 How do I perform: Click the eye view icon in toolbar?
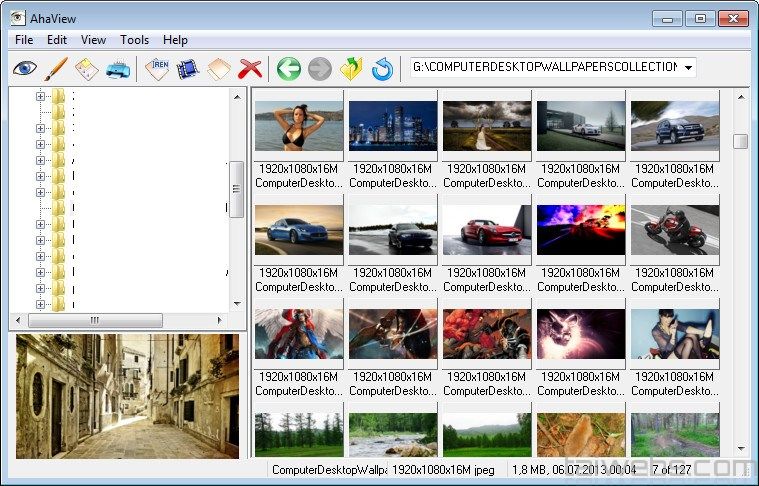(x=25, y=69)
